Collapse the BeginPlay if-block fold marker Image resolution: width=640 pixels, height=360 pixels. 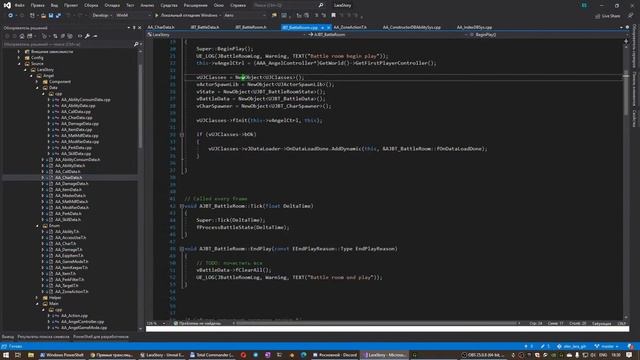coord(182,134)
